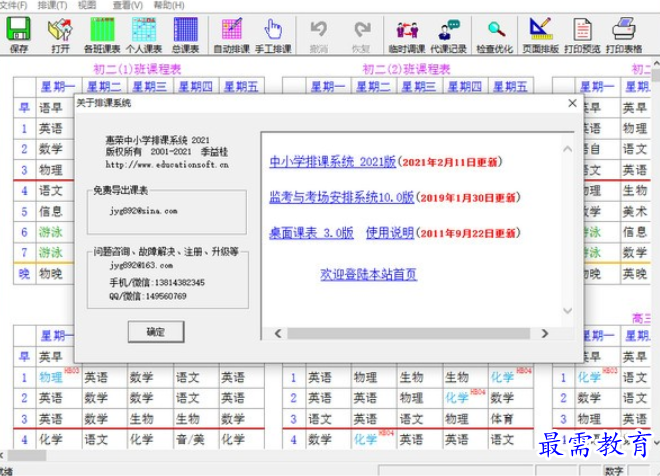Viewport: 660px width, 476px height.
Task: Click the blue 物理 HB03 cell in period 1
Action: click(59, 377)
